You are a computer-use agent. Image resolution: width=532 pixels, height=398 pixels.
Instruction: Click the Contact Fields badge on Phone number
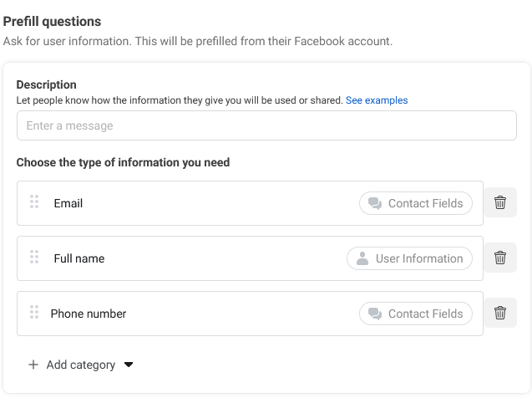coord(416,314)
